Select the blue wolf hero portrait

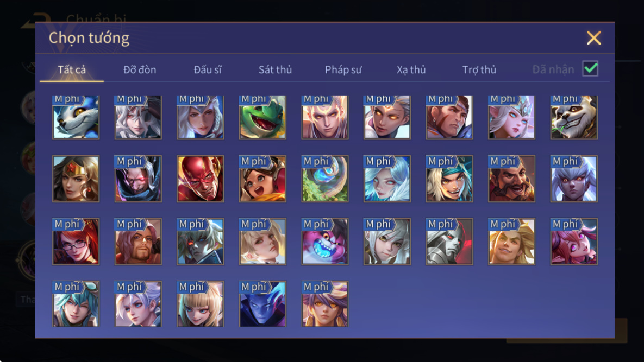76,117
